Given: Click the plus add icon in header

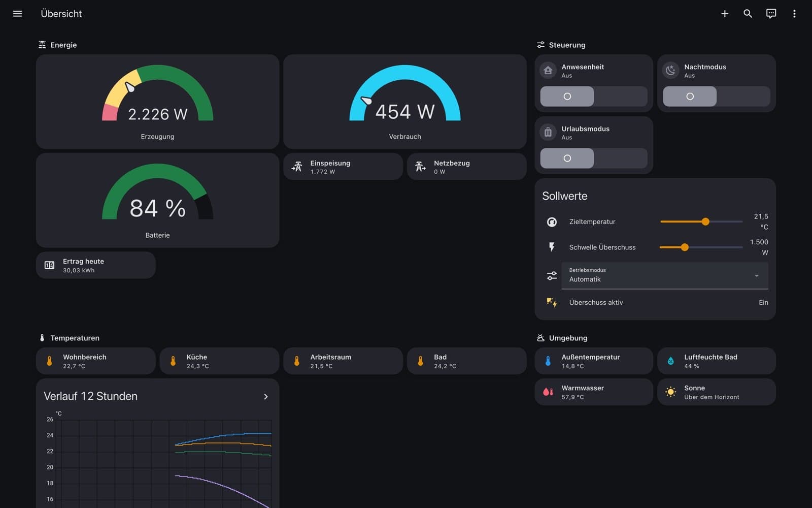Looking at the screenshot, I should tap(725, 14).
